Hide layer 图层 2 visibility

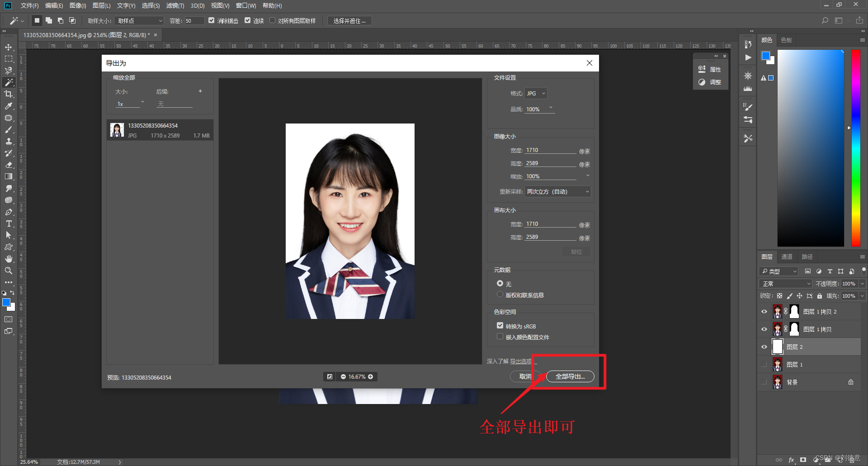click(764, 347)
